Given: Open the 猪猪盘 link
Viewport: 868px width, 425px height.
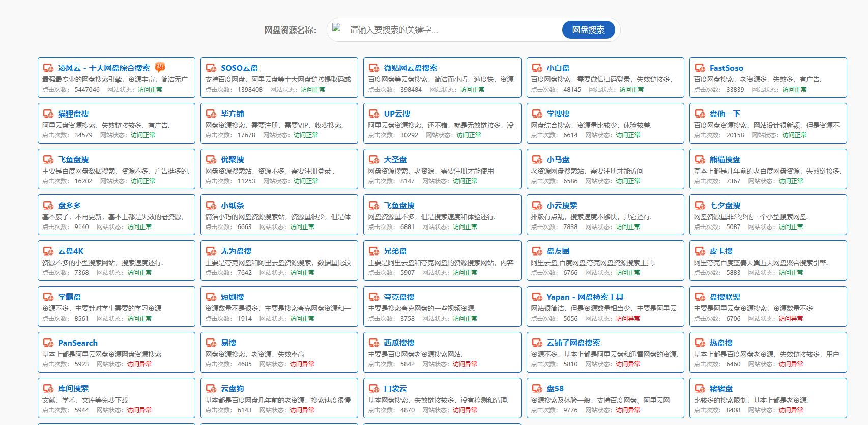Looking at the screenshot, I should pyautogui.click(x=721, y=388).
